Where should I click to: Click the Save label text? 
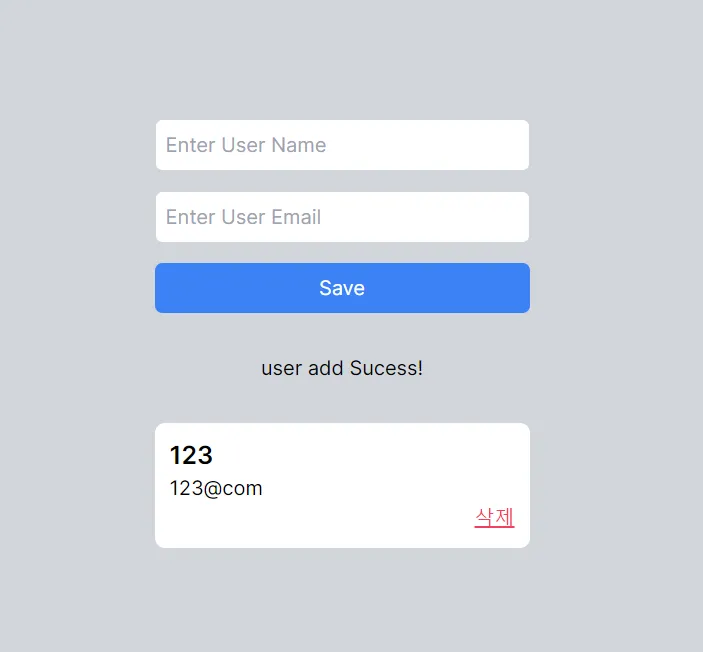coord(342,288)
